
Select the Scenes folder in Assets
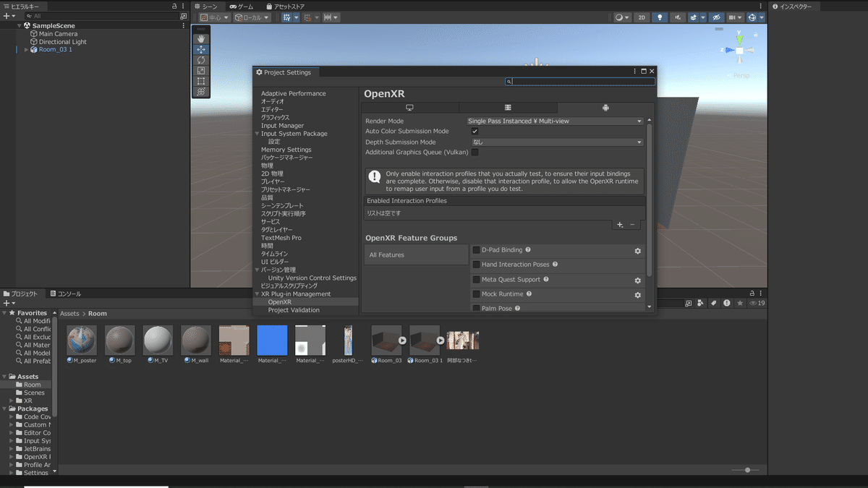(x=34, y=393)
